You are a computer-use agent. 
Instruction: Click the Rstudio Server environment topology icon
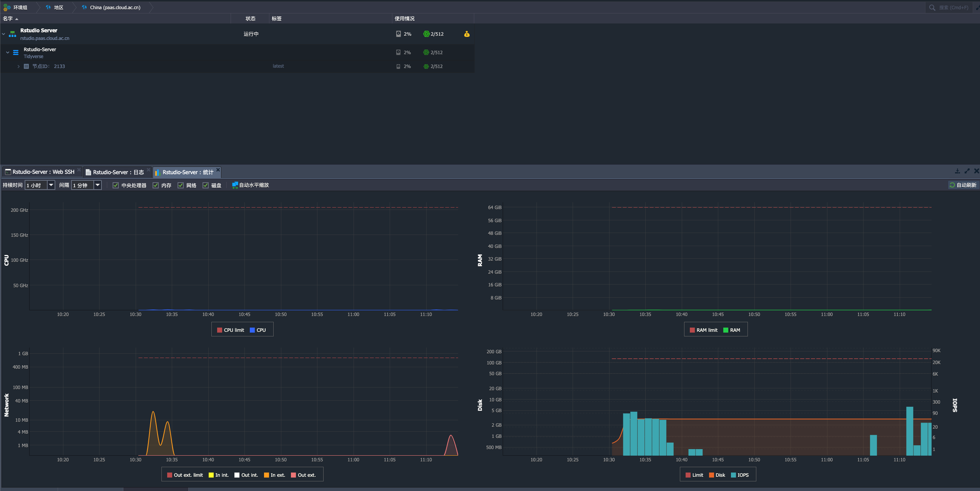pos(12,34)
